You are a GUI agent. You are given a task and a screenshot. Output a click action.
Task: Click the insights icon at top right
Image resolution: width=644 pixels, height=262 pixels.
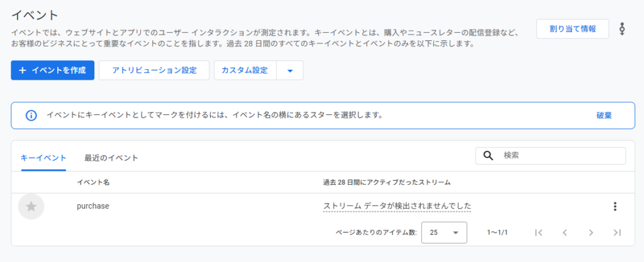pos(622,29)
